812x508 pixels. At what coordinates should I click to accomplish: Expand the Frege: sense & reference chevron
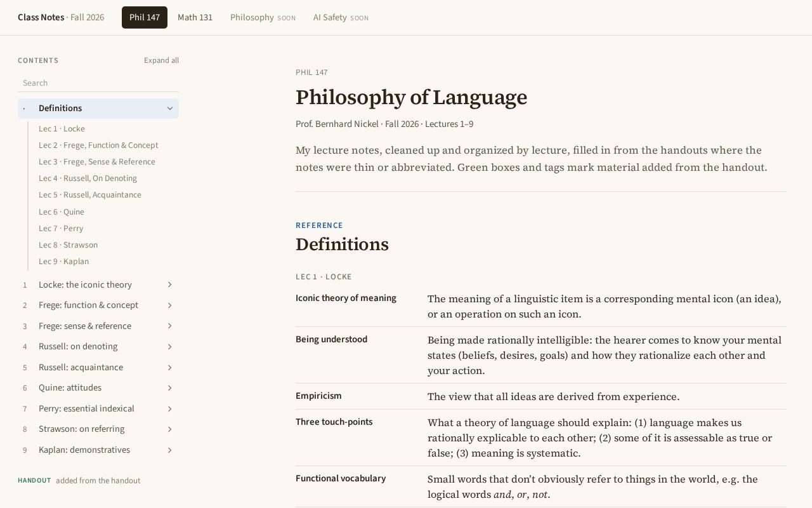click(x=170, y=326)
